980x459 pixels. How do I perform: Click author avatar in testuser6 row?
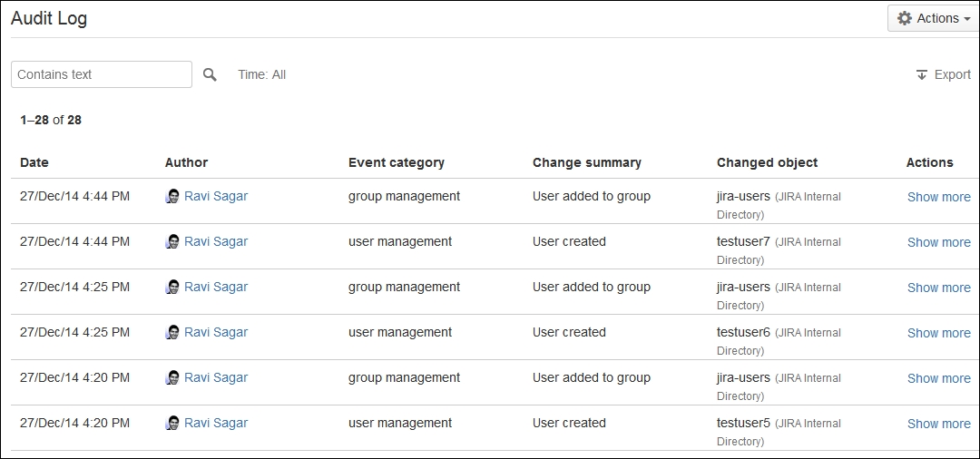[172, 332]
